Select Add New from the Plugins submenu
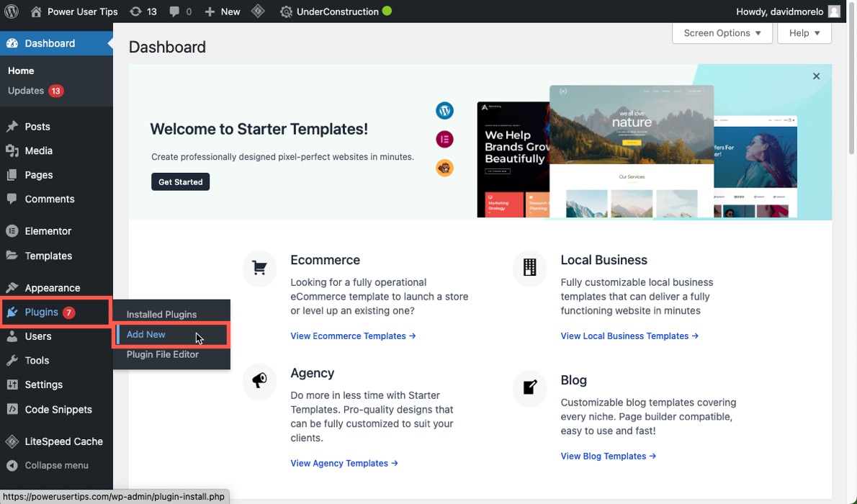Screen dimensions: 857x504 click(146, 334)
